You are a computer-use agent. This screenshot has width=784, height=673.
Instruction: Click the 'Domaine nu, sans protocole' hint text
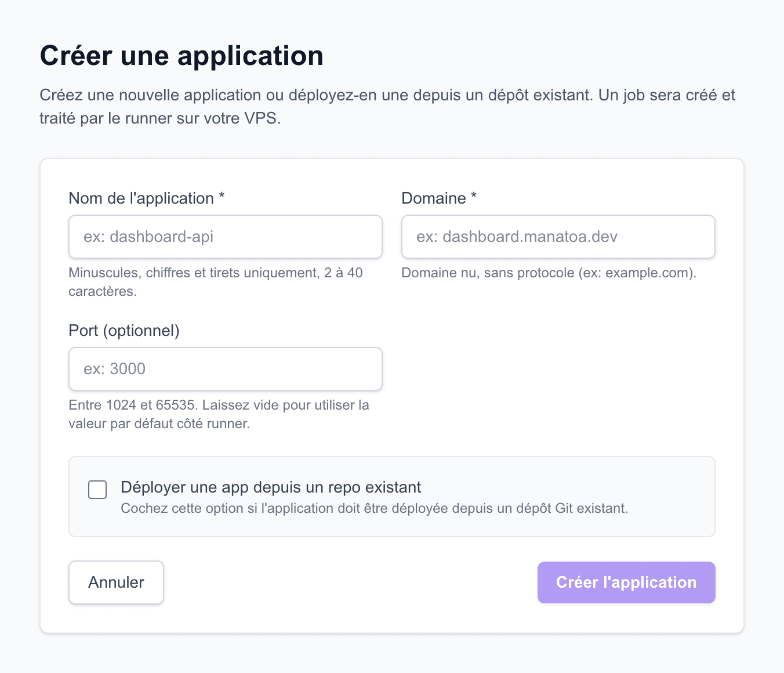click(x=549, y=273)
